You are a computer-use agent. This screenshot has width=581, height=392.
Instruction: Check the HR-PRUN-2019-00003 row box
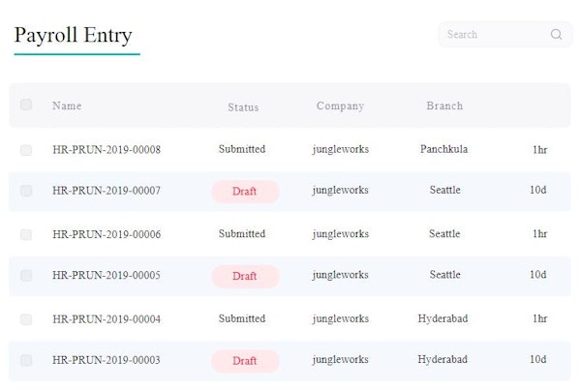[x=26, y=360]
